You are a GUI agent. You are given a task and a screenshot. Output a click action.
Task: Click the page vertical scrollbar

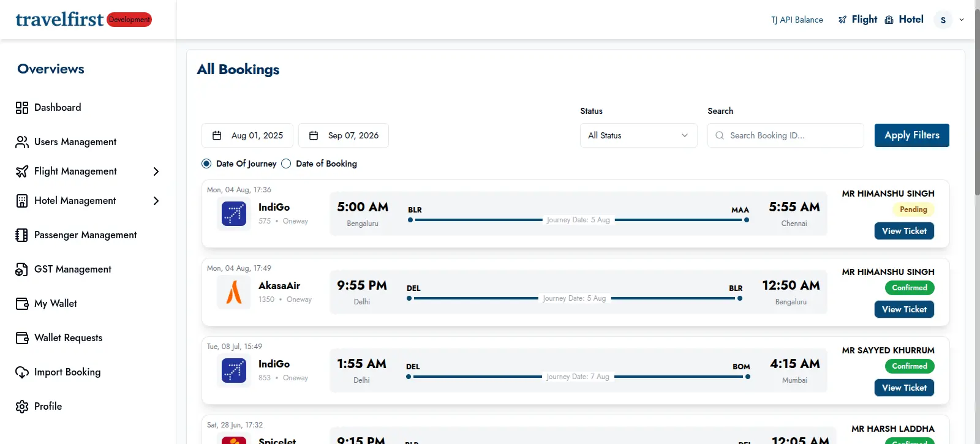(x=977, y=103)
